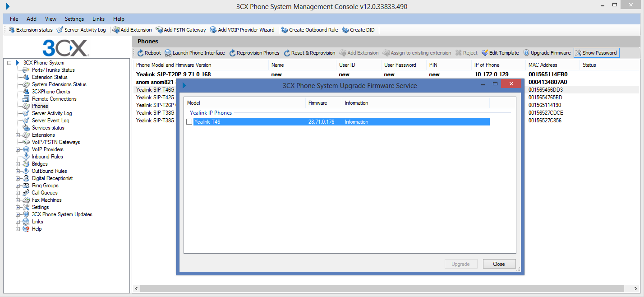This screenshot has height=297, width=644.
Task: Expand the Bridges tree node
Action: pyautogui.click(x=18, y=164)
